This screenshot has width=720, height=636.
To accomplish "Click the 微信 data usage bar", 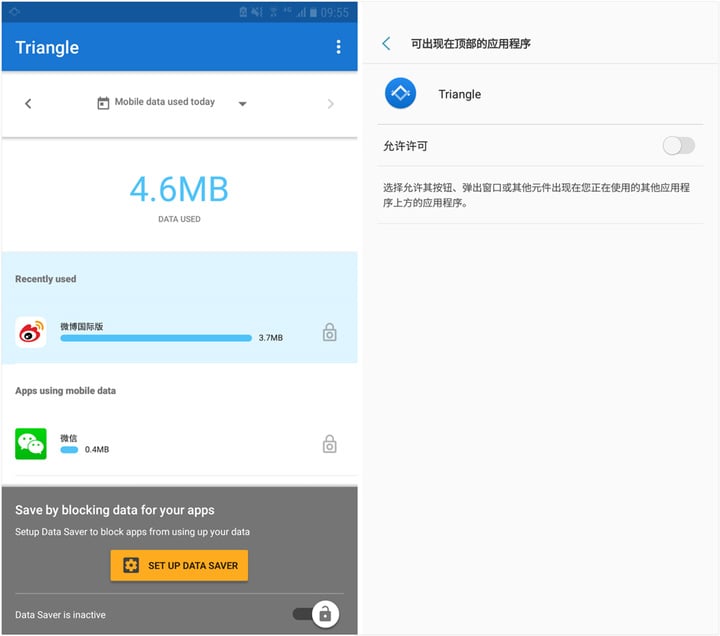I will click(x=69, y=450).
